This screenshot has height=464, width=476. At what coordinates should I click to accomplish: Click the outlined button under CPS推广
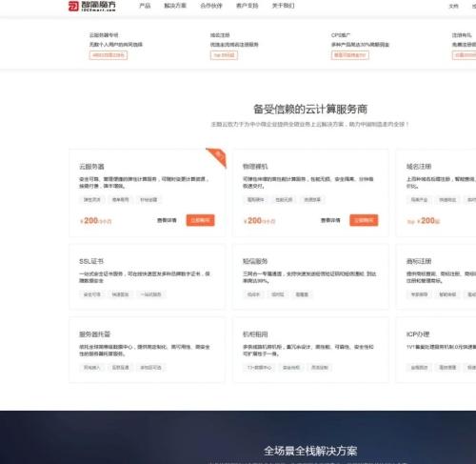pos(350,55)
